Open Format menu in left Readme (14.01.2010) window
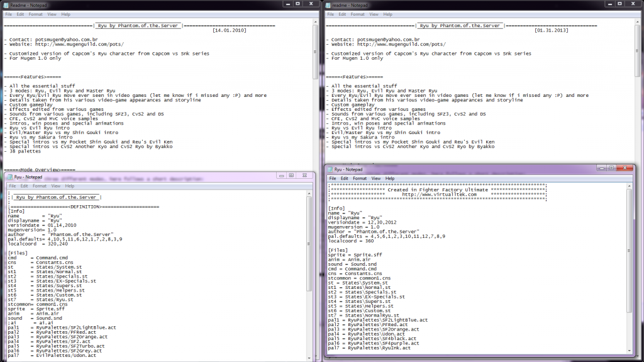This screenshot has height=362, width=644. 36,14
